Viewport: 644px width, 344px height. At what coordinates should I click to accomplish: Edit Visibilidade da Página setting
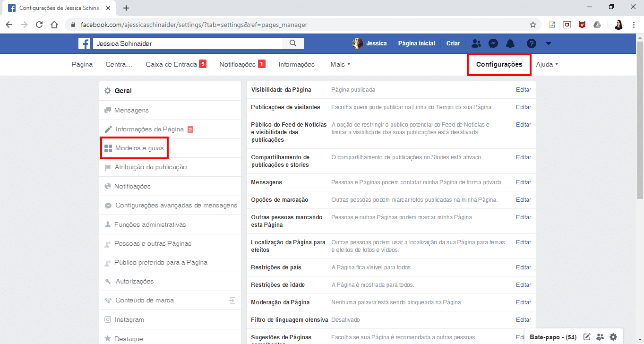pyautogui.click(x=523, y=89)
